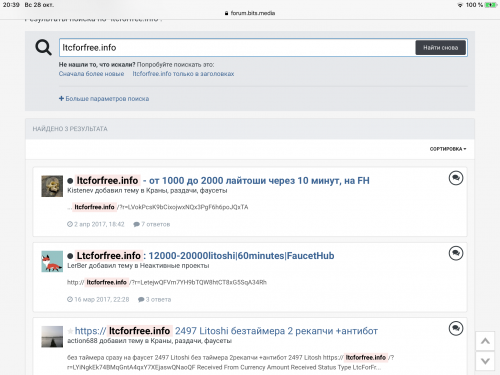Click the Wi-Fi icon in status bar
This screenshot has width=500, height=375.
pyautogui.click(x=460, y=5)
